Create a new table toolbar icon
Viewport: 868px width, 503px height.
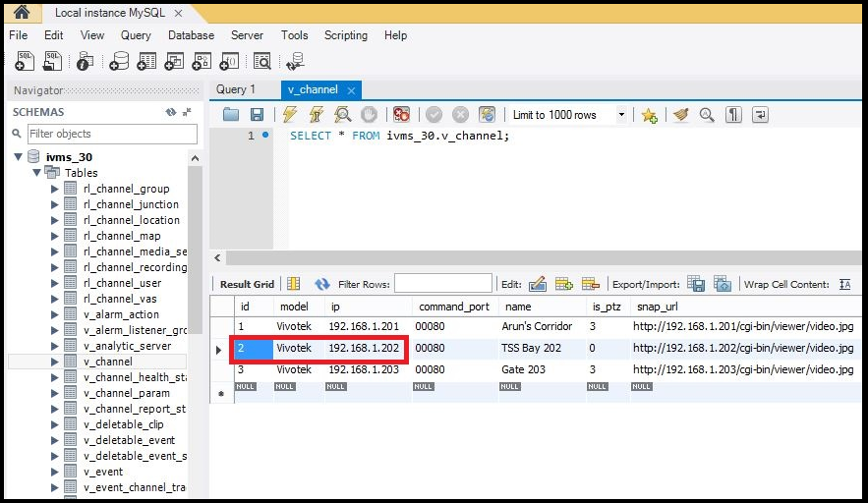[x=146, y=61]
